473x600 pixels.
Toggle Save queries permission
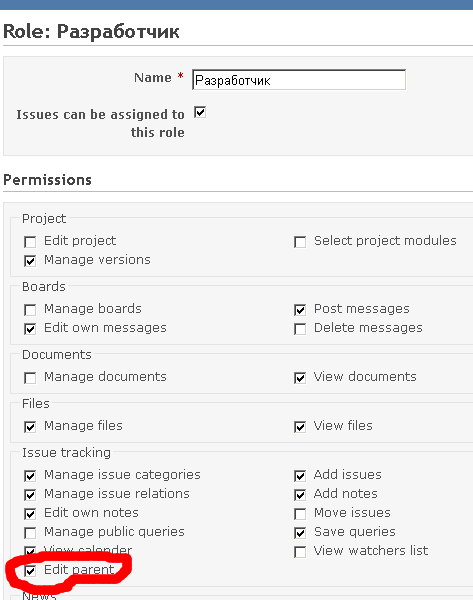[300, 533]
